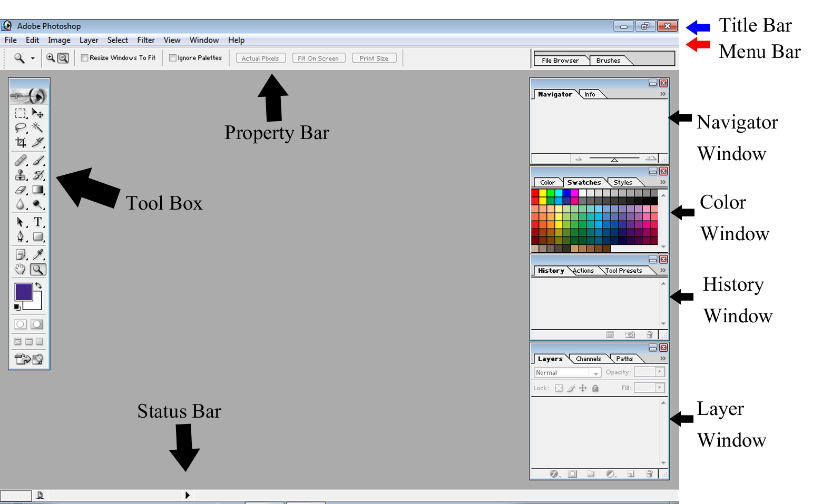Select the Crop tool
Image resolution: width=822 pixels, height=504 pixels.
click(x=19, y=142)
